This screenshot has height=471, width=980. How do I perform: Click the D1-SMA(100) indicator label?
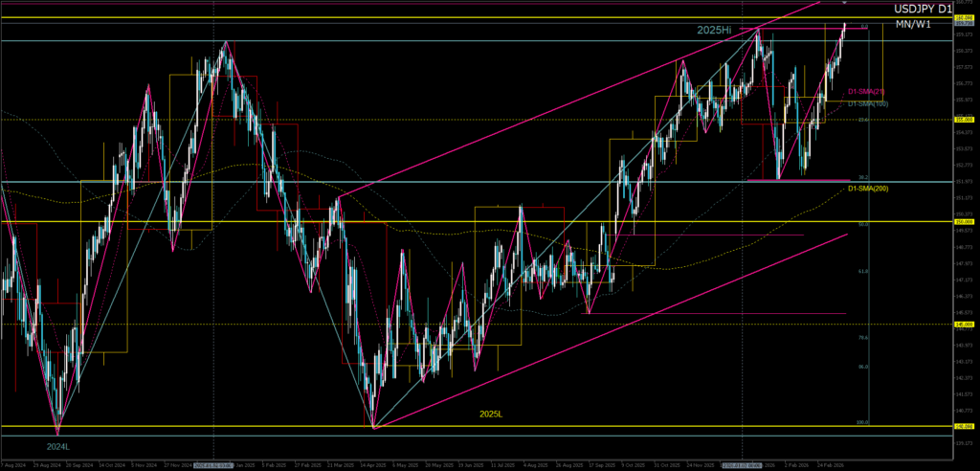868,102
